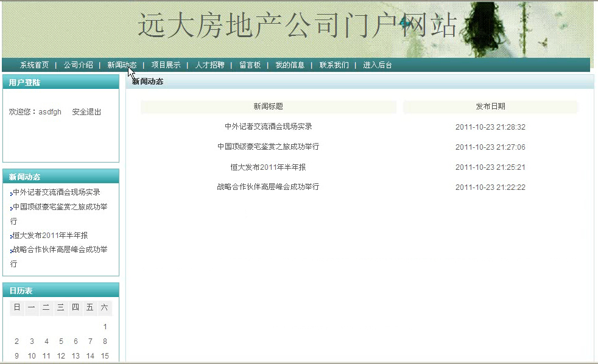Select calendar day 8
Image resolution: width=598 pixels, height=364 pixels.
pyautogui.click(x=105, y=341)
